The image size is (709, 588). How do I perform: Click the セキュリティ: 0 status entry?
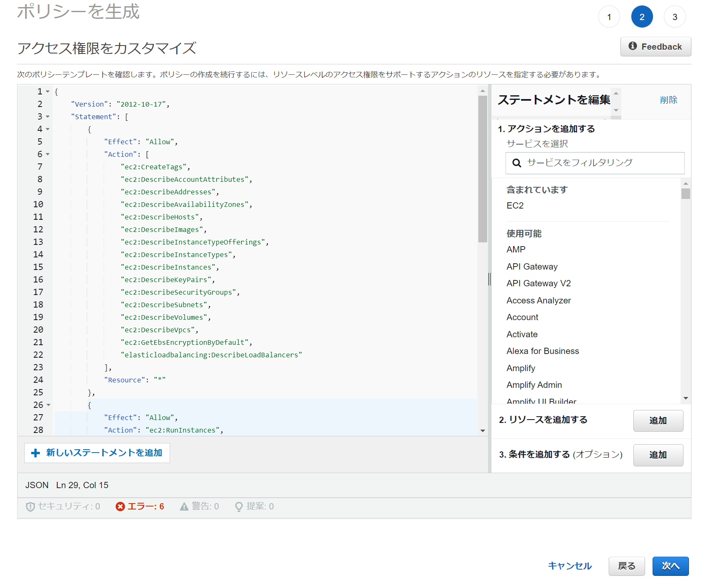click(x=63, y=507)
